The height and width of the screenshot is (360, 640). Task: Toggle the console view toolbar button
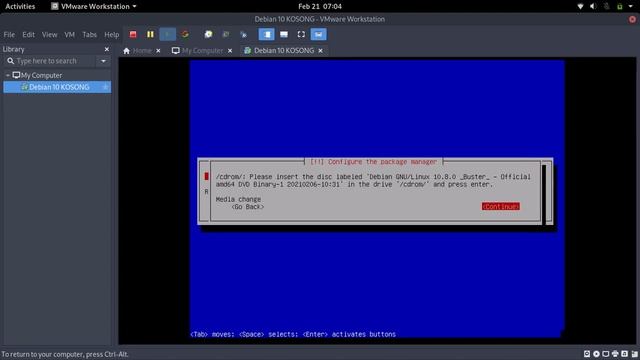318,35
